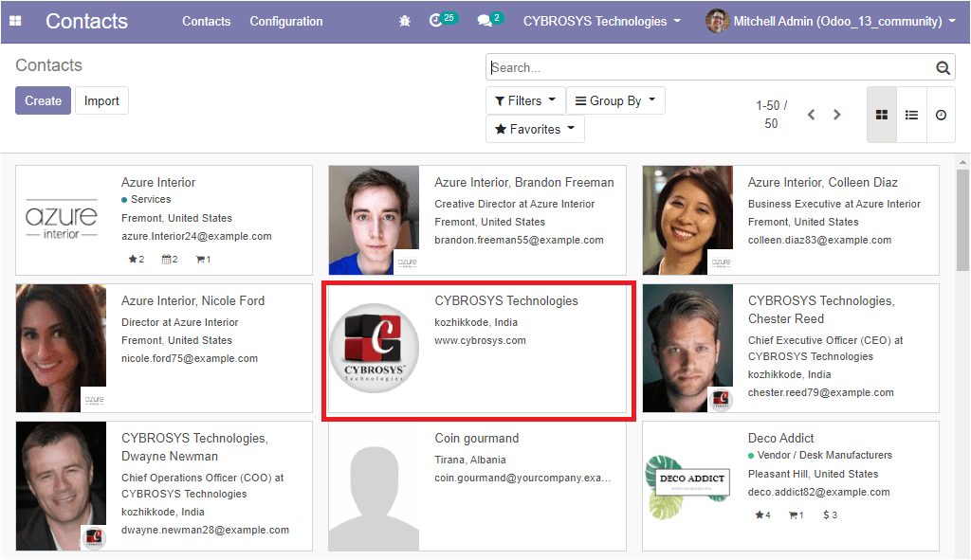
Task: Click Deco Addict dollar purchases icon
Action: tap(826, 515)
